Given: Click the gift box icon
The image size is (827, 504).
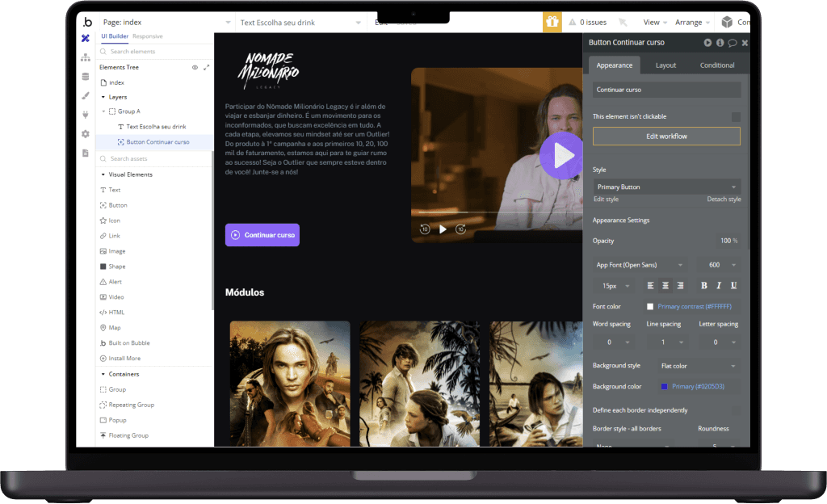Looking at the screenshot, I should 552,22.
